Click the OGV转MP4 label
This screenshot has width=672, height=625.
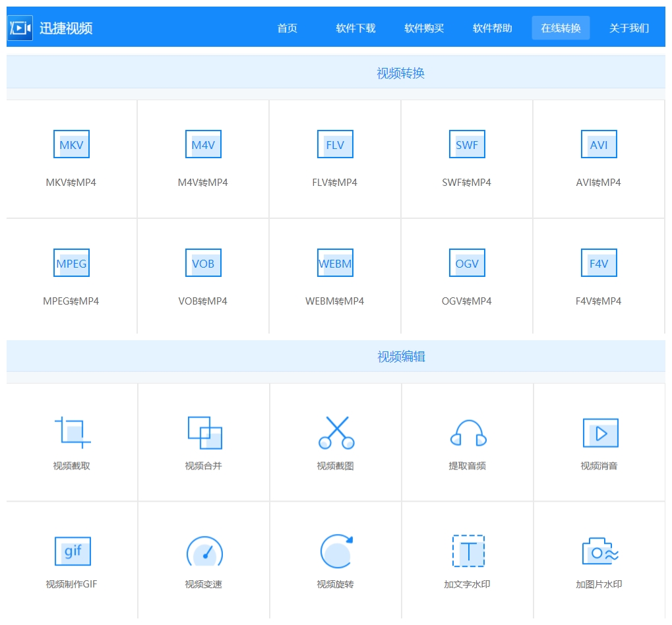pyautogui.click(x=467, y=301)
